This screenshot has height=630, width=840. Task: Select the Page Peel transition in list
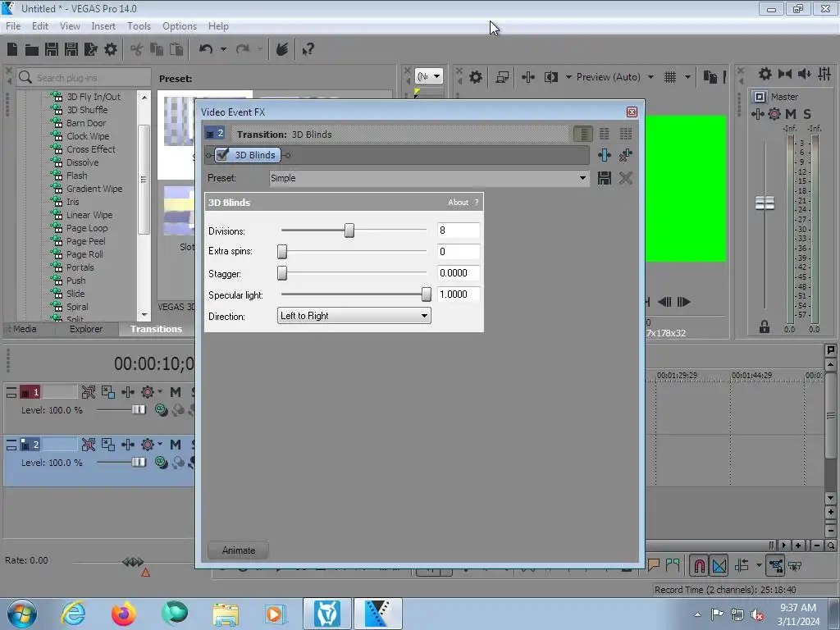(85, 241)
